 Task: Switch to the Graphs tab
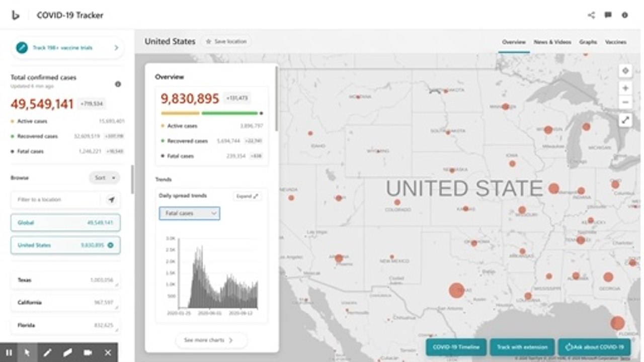[588, 42]
